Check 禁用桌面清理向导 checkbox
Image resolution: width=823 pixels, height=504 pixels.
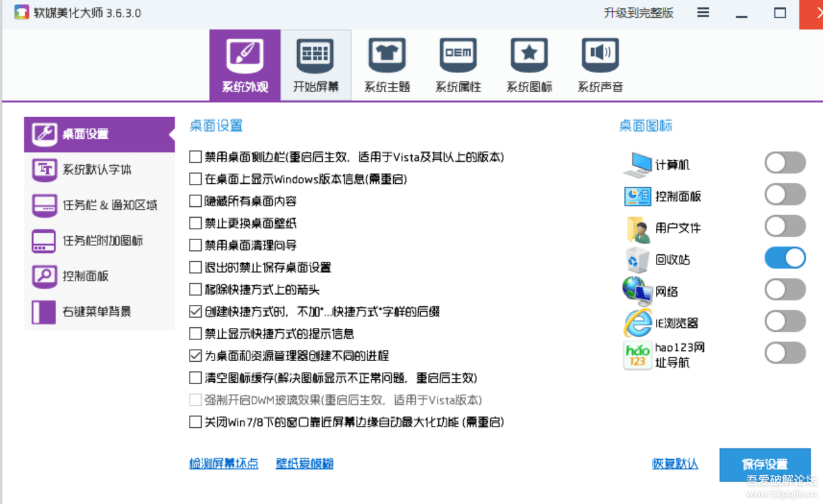click(195, 245)
